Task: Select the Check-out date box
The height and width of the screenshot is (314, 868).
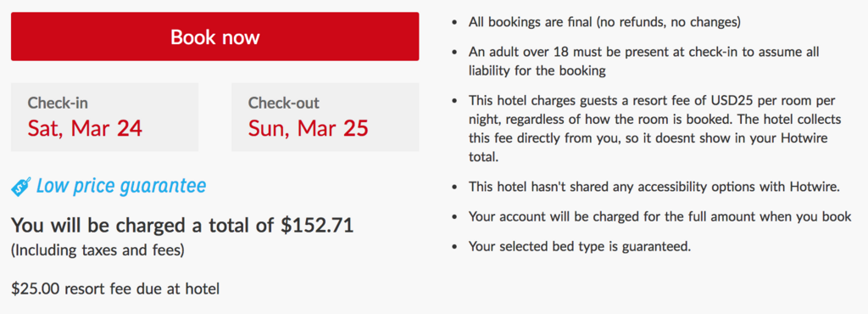Action: (325, 117)
